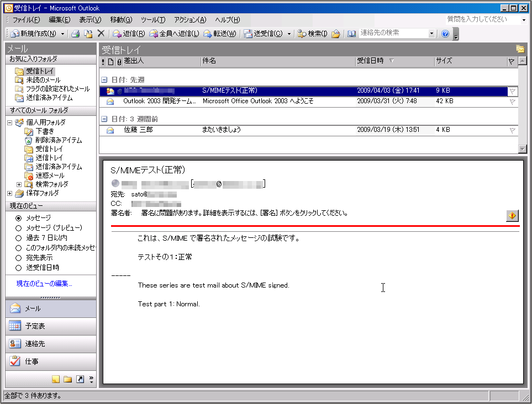Open the 編集(E) menu
Viewport: 532px width, 404px height.
point(59,20)
